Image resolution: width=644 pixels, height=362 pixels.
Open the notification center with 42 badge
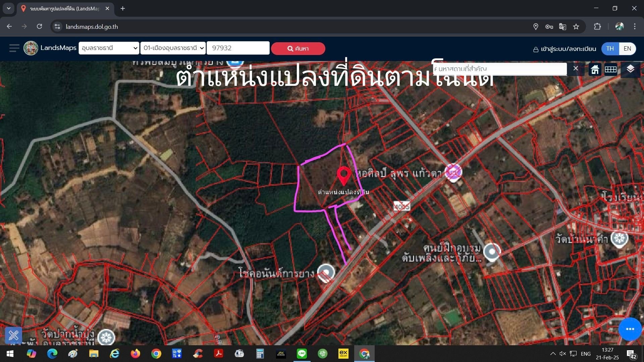(632, 354)
